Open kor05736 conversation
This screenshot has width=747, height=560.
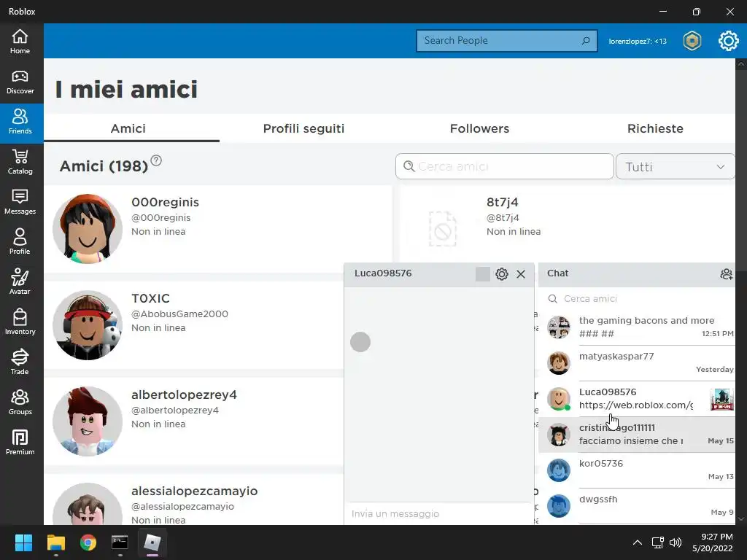[637, 470]
